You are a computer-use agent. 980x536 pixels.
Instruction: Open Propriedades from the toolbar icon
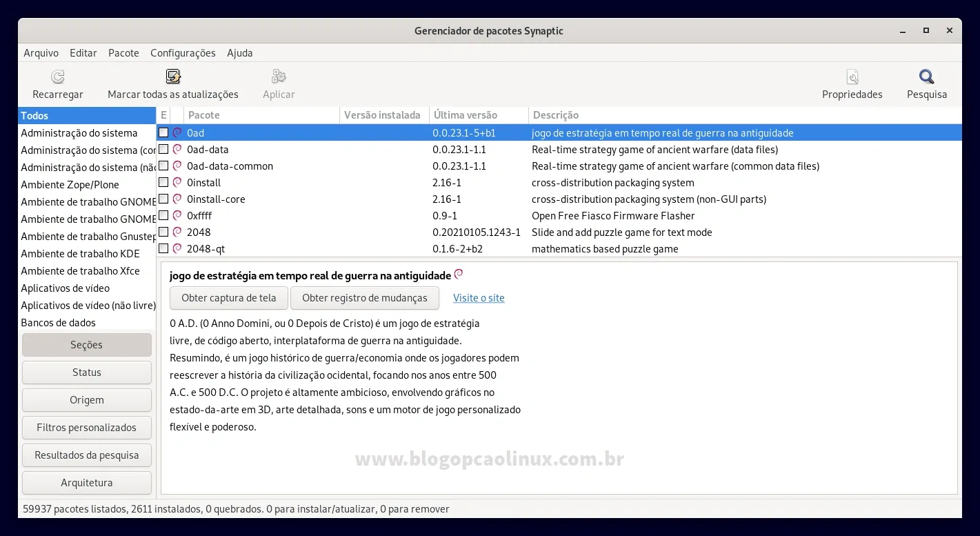tap(852, 77)
